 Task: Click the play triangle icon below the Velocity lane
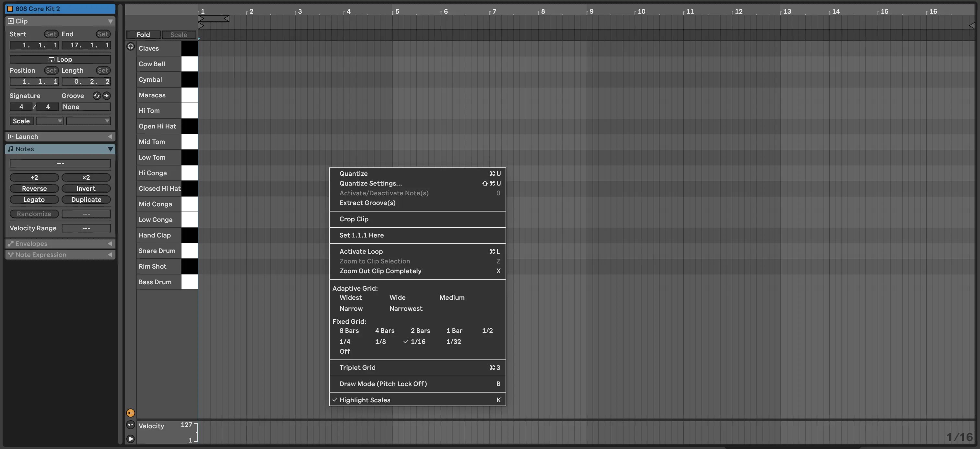pos(131,439)
